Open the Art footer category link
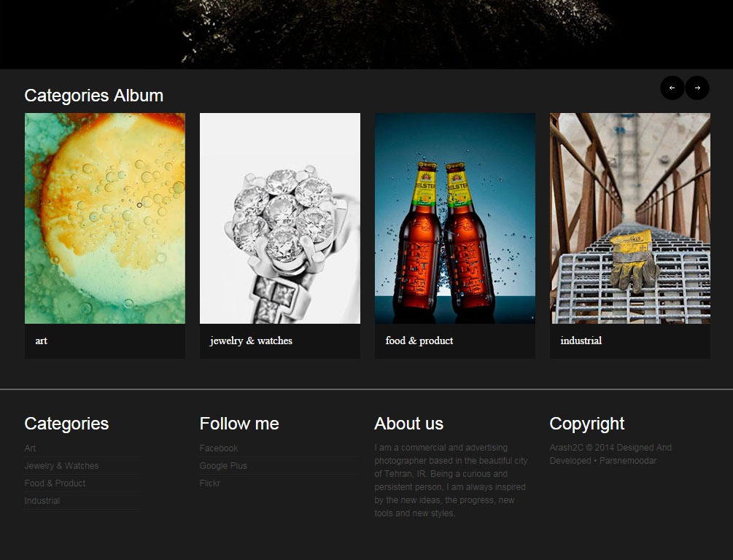Image resolution: width=733 pixels, height=560 pixels. point(30,448)
